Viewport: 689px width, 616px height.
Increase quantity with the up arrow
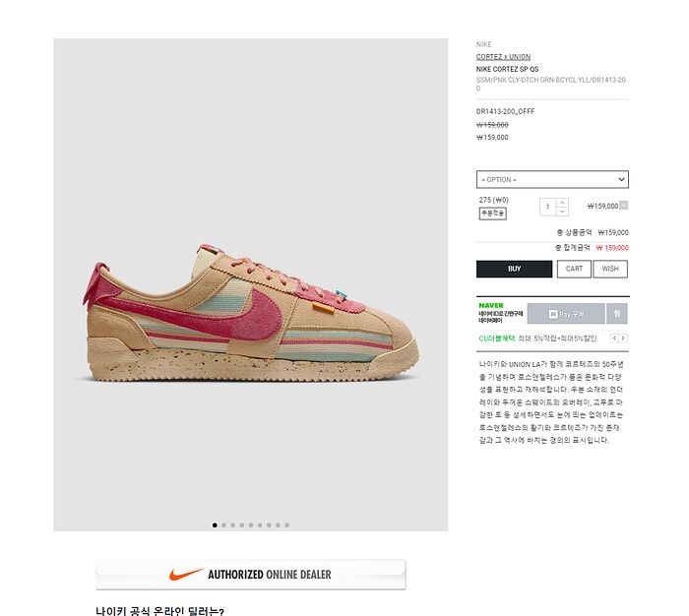click(562, 203)
